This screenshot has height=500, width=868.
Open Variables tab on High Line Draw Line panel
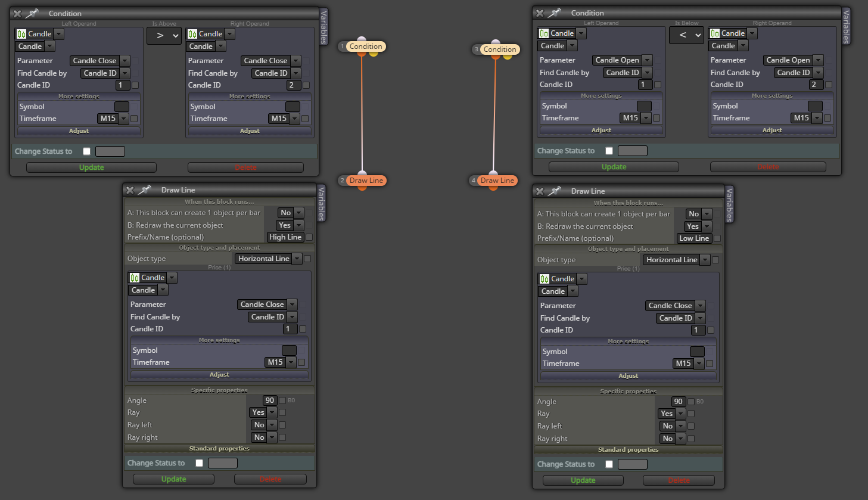pos(321,204)
